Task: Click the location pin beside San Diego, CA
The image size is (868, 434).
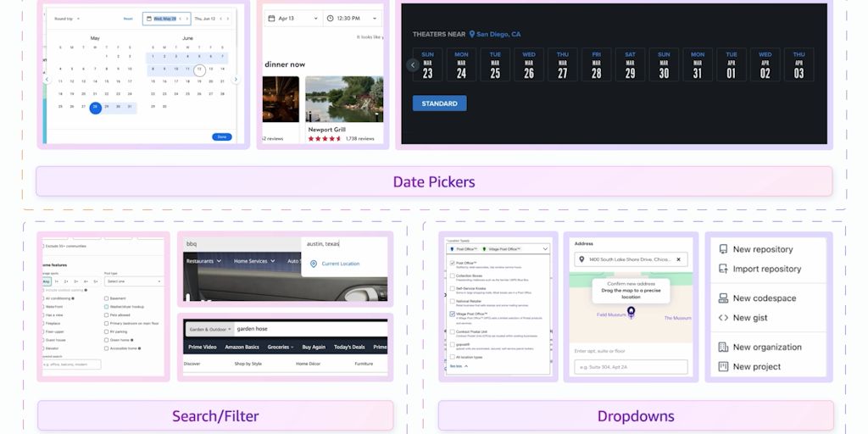Action: pos(471,34)
